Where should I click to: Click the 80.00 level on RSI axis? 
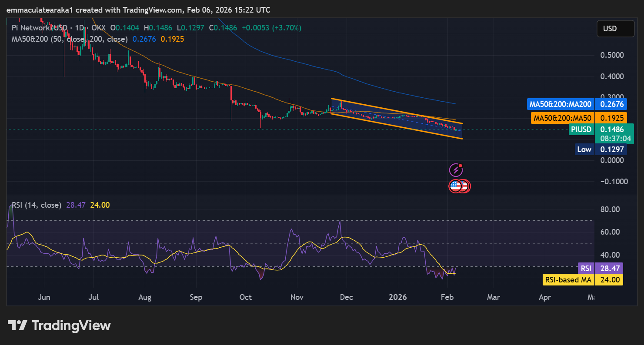(x=610, y=209)
